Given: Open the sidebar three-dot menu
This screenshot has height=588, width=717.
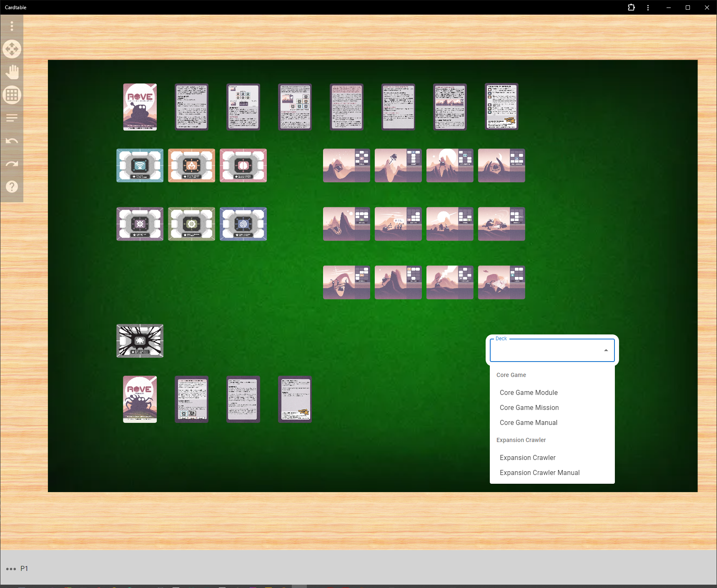Looking at the screenshot, I should pyautogui.click(x=12, y=26).
